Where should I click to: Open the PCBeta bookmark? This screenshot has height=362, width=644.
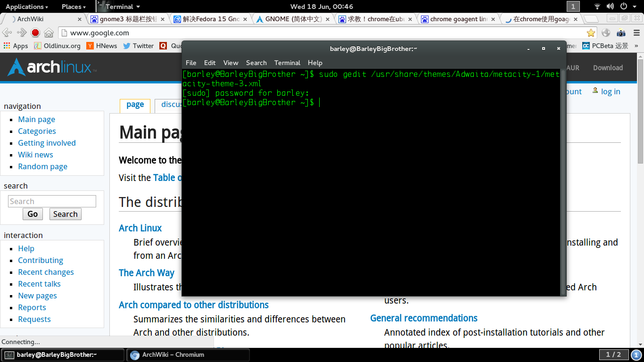(x=606, y=46)
